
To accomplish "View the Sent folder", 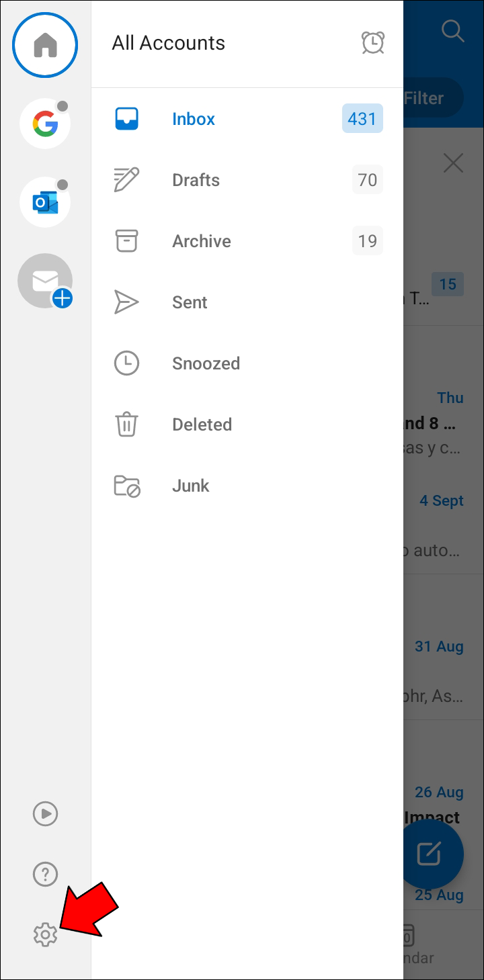I will pyautogui.click(x=190, y=302).
